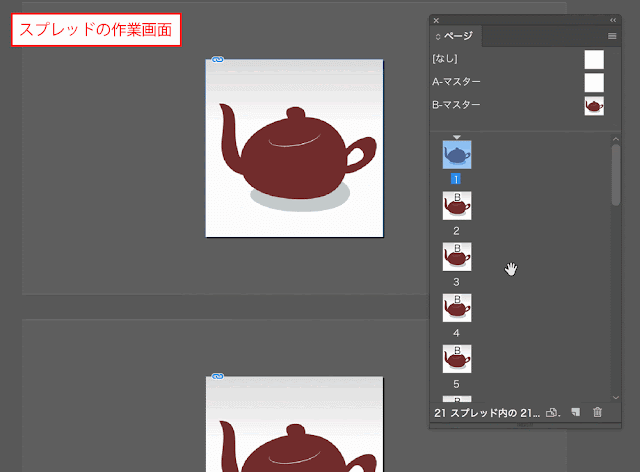
Task: Select the ページ panel tab
Action: click(458, 36)
